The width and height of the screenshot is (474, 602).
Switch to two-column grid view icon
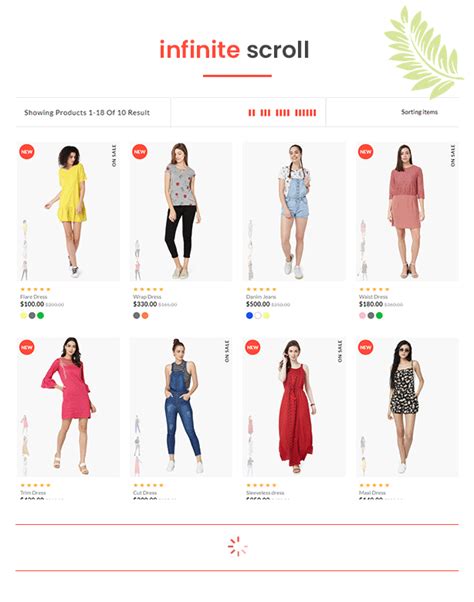tap(251, 112)
